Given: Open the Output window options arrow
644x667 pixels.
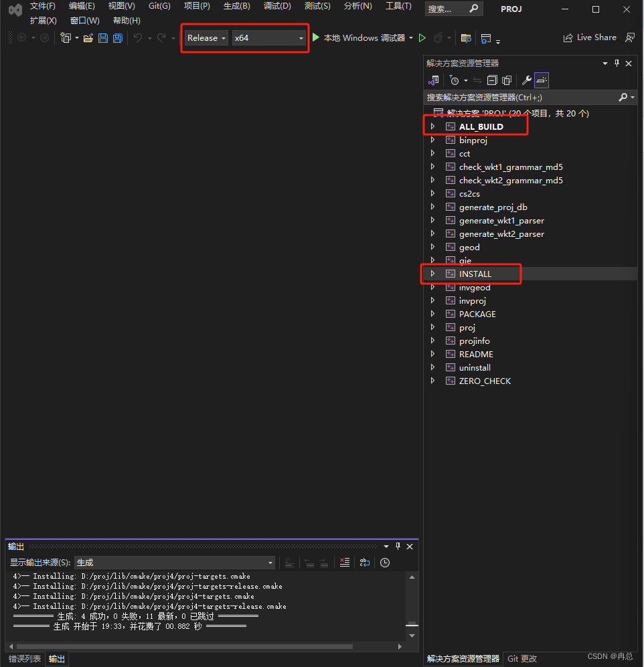Looking at the screenshot, I should coord(386,546).
